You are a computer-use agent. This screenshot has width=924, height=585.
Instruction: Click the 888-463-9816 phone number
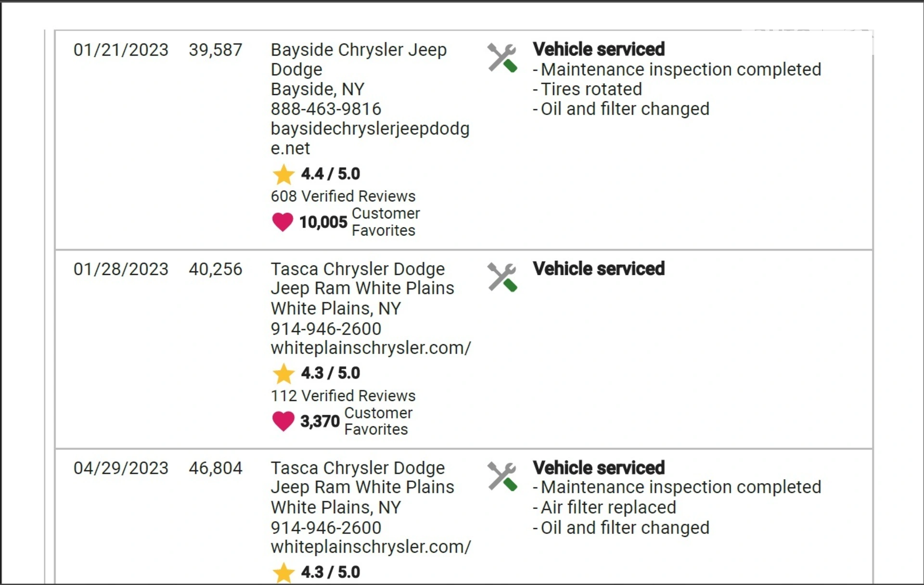click(x=326, y=109)
